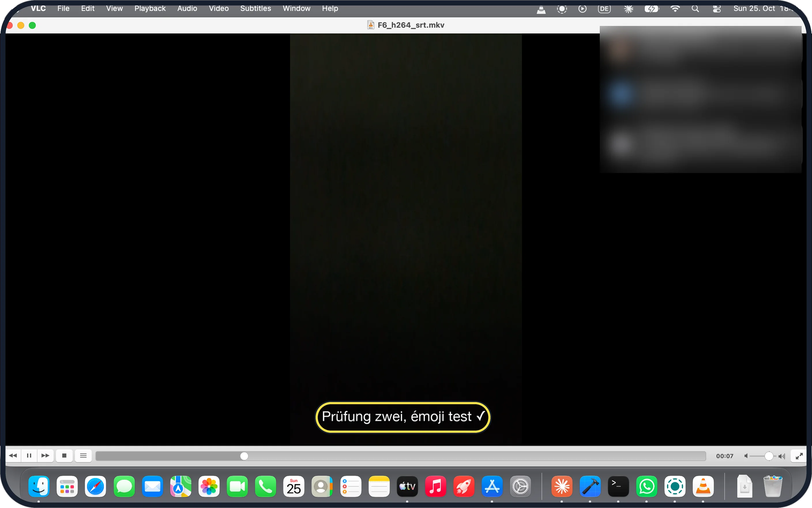Pause the video playback
This screenshot has height=508, width=812.
coord(29,456)
